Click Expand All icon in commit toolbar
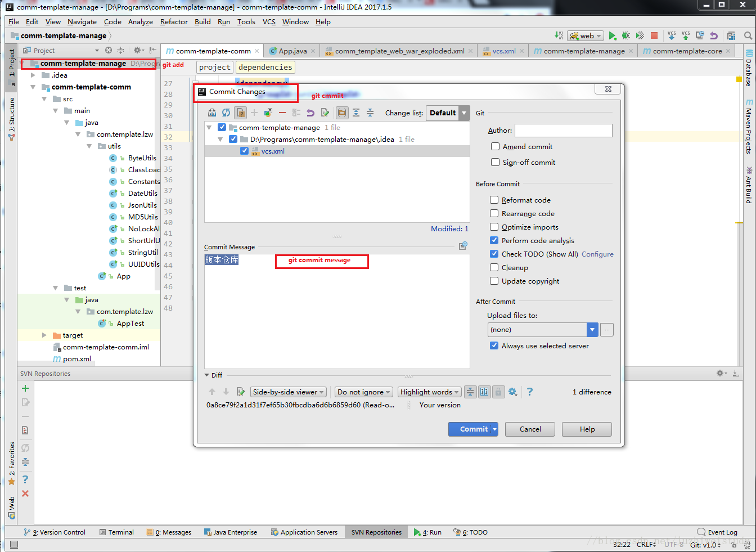Image resolution: width=756 pixels, height=552 pixels. [x=356, y=113]
